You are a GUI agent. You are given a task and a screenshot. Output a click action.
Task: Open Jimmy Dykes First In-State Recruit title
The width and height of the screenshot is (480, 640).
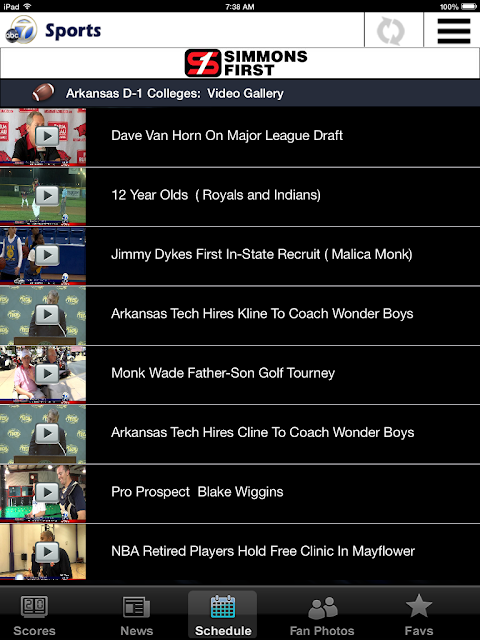click(262, 254)
